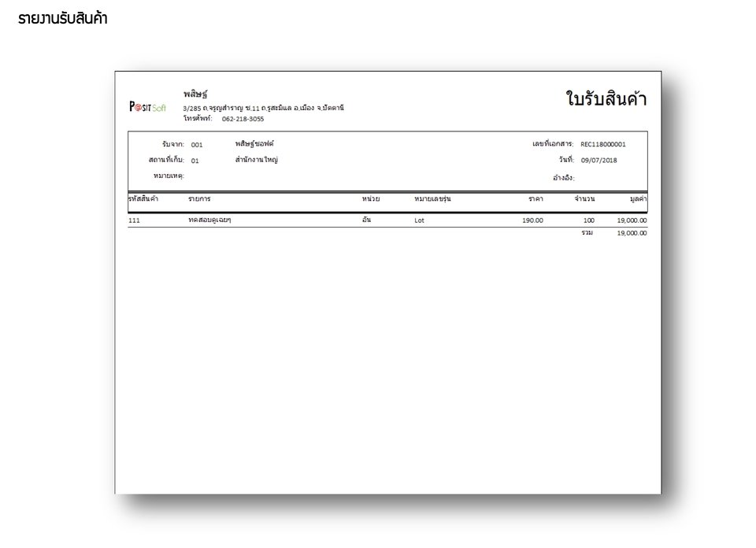
Task: Click supplier code 001
Action: pos(197,145)
